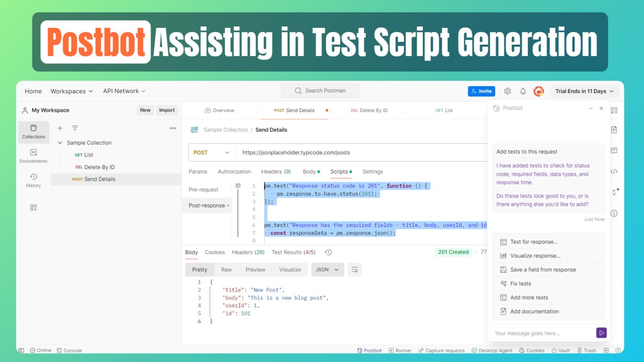Open Postbot from the status bar
Viewport: 644px width, 362px height.
click(369, 350)
